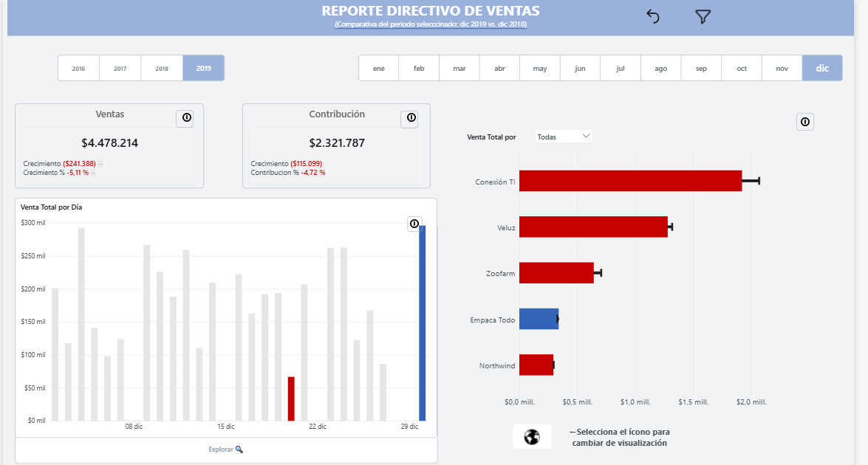Click the Empaca Todo blue bar

(539, 319)
